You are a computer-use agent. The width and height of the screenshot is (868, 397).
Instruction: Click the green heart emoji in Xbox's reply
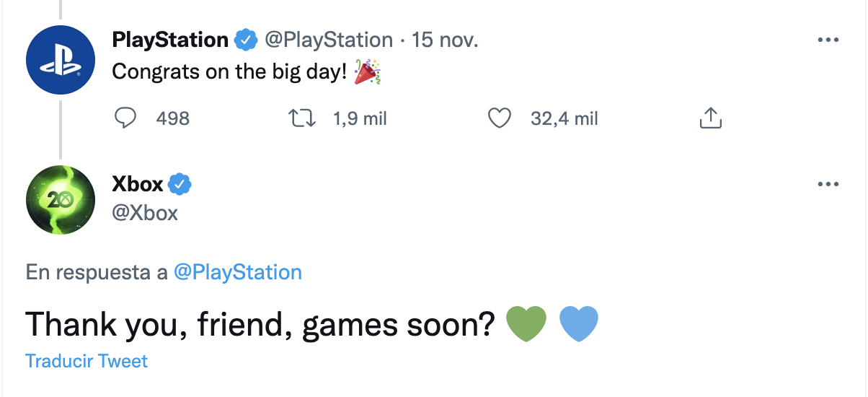(526, 324)
